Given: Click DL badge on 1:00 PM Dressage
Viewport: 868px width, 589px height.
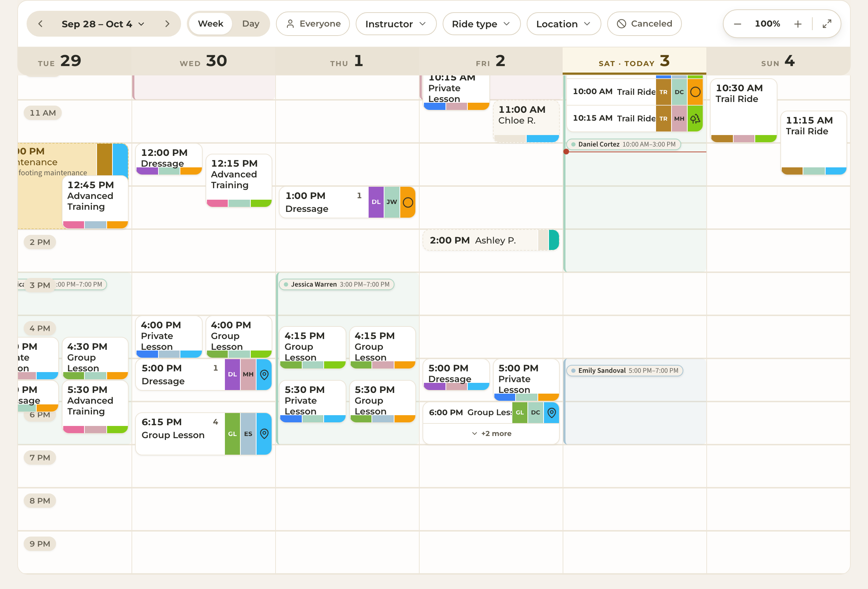Looking at the screenshot, I should (376, 202).
